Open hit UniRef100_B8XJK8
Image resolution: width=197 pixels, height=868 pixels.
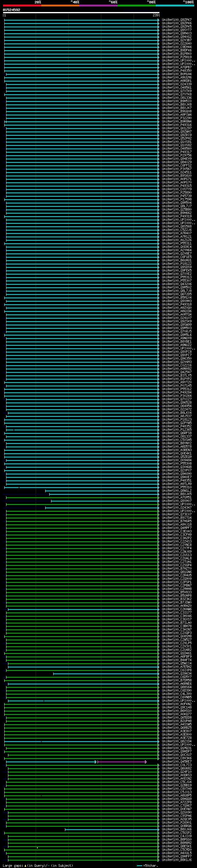pos(177,104)
